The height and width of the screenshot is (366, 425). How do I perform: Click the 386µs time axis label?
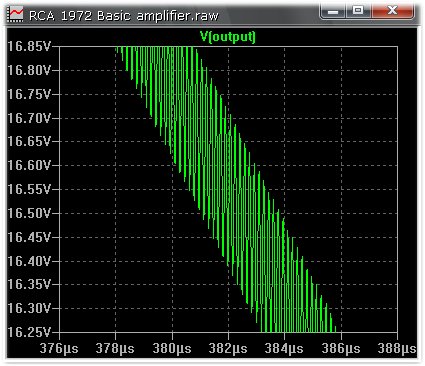click(x=341, y=349)
